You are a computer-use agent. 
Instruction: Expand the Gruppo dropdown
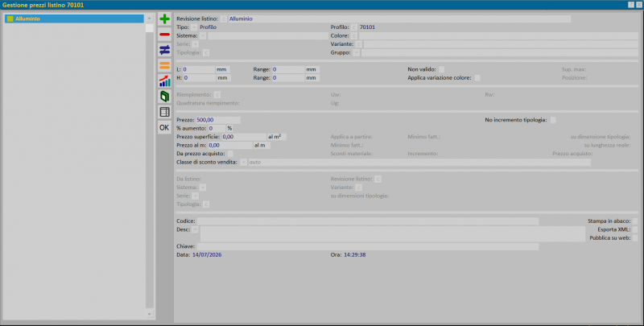[x=357, y=53]
